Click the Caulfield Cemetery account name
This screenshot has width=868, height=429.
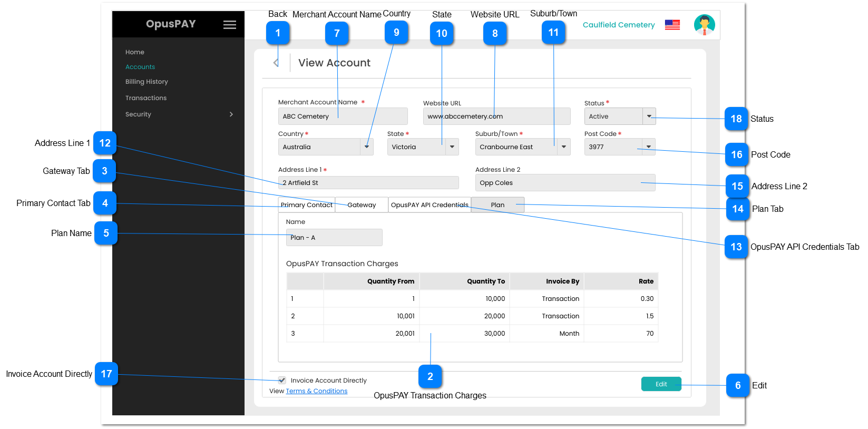619,25
